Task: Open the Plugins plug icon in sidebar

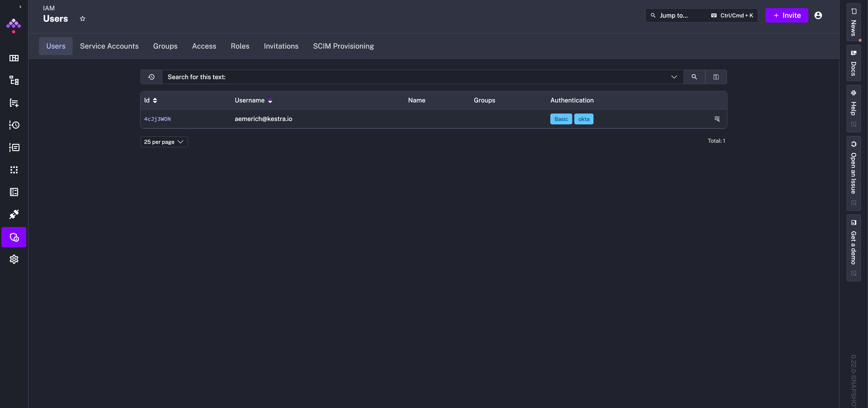Action: tap(14, 214)
